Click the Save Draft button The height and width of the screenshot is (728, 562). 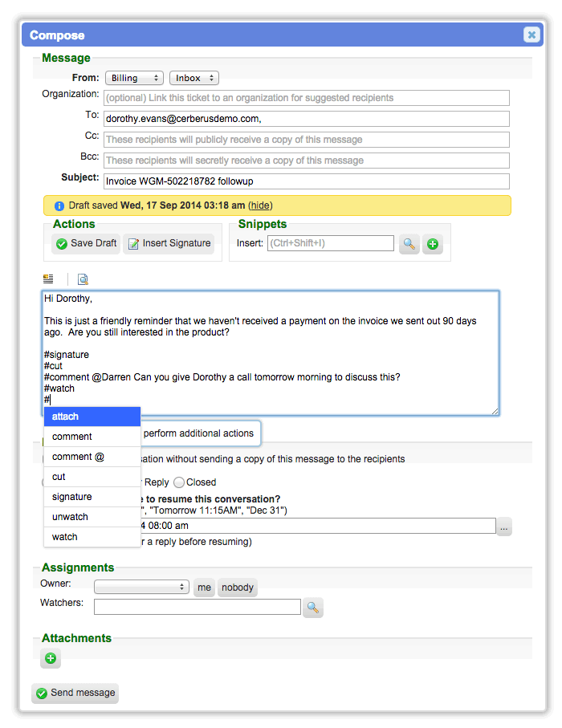[x=87, y=244]
